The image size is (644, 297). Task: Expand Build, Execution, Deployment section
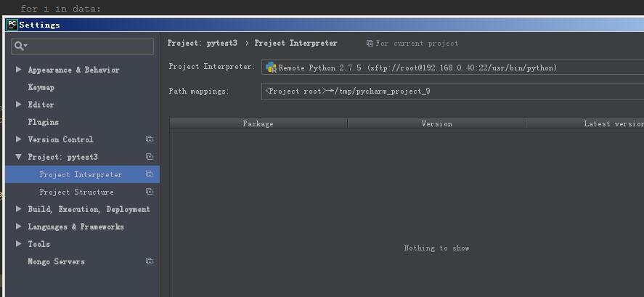(x=18, y=208)
